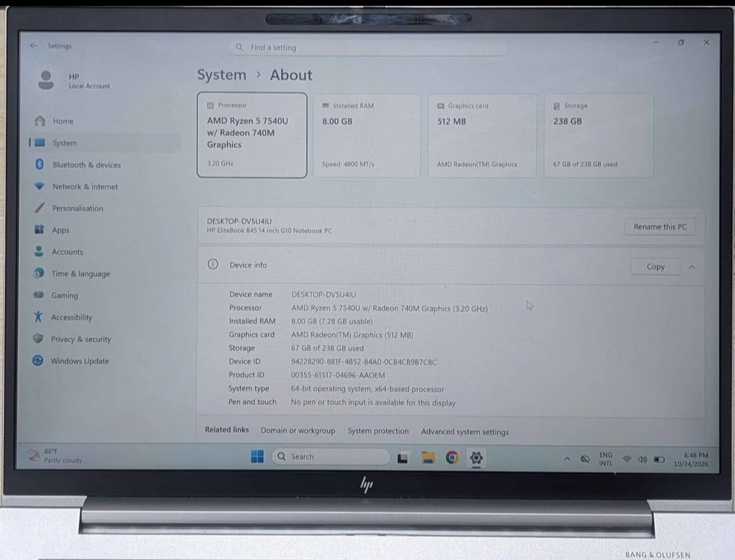Click the tray icon beside the hidden-icons chevron

pyautogui.click(x=585, y=459)
